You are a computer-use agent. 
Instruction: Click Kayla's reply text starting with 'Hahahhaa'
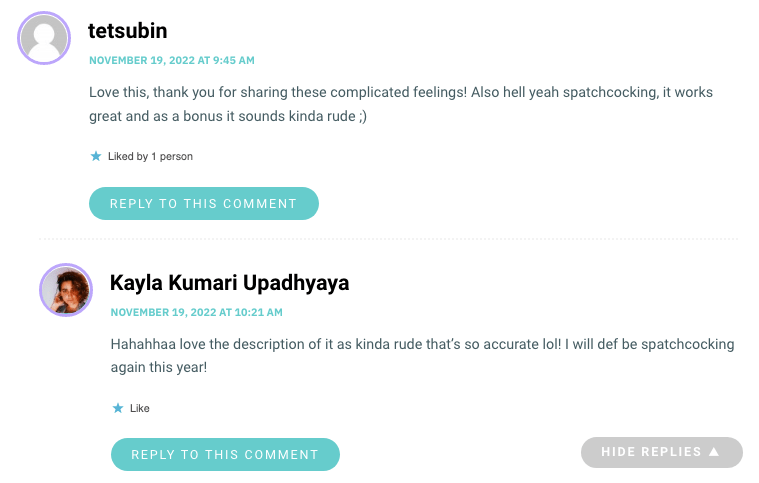pyautogui.click(x=422, y=356)
